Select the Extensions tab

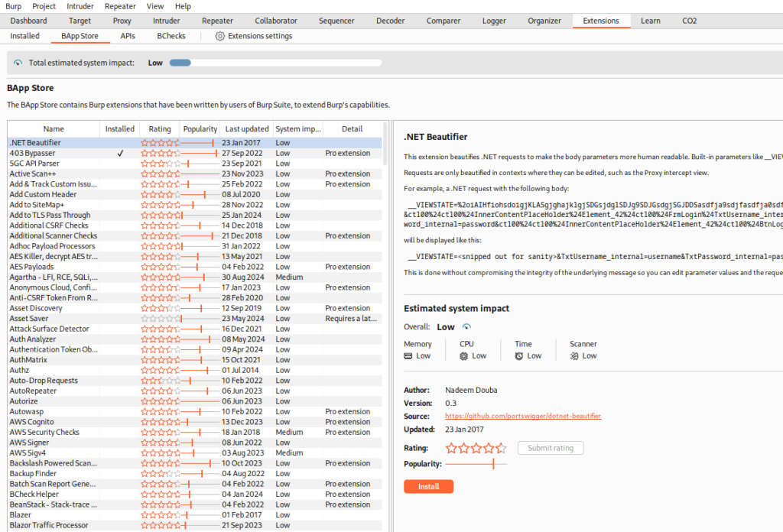(x=601, y=21)
